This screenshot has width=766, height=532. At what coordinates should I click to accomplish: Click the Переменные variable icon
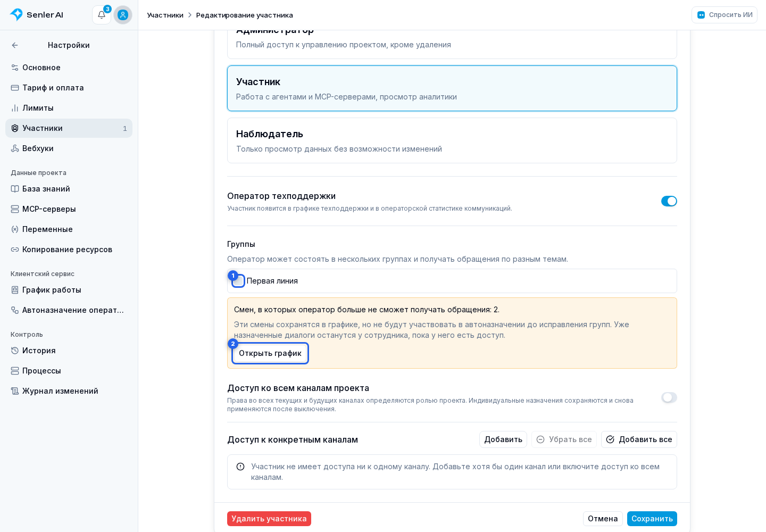pyautogui.click(x=15, y=229)
